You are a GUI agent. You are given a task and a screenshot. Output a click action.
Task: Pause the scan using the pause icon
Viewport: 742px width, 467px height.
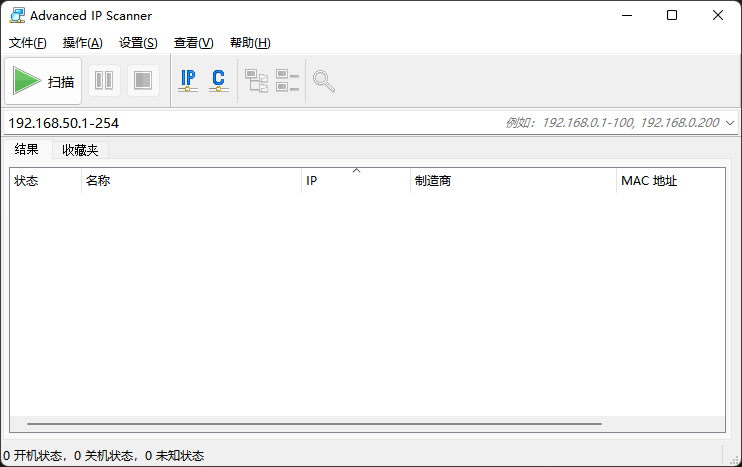[104, 80]
